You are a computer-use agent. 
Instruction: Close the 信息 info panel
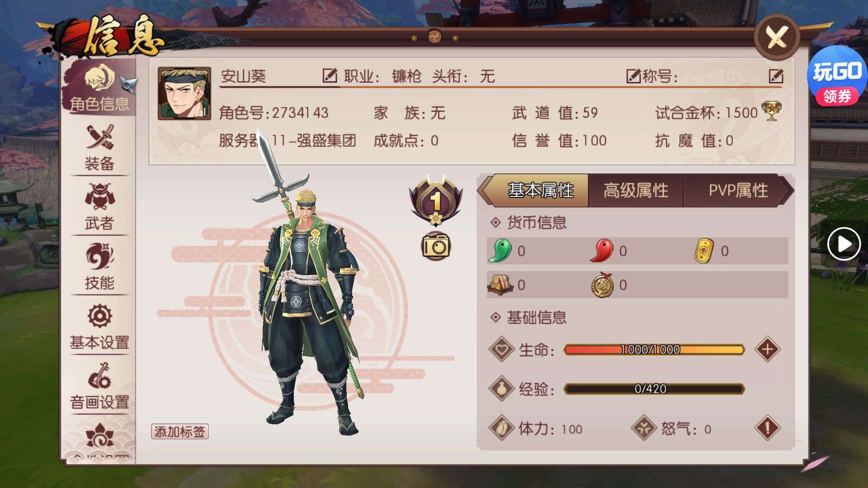pyautogui.click(x=777, y=38)
